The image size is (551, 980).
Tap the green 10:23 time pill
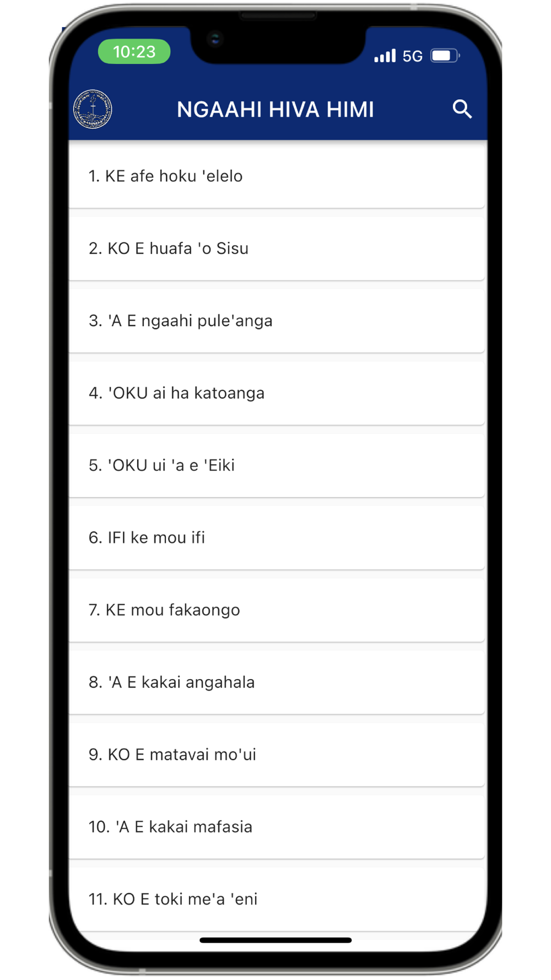134,51
